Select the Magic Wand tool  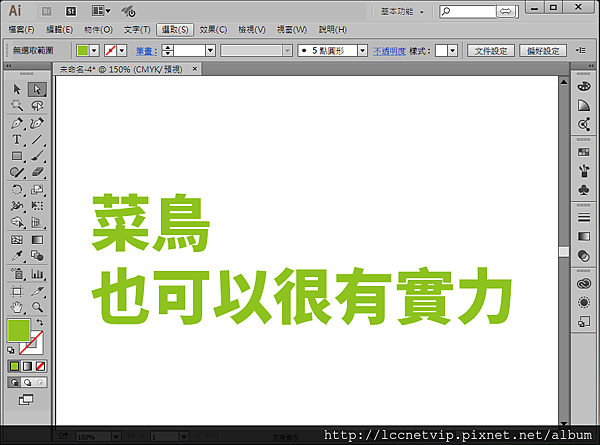pyautogui.click(x=17, y=106)
